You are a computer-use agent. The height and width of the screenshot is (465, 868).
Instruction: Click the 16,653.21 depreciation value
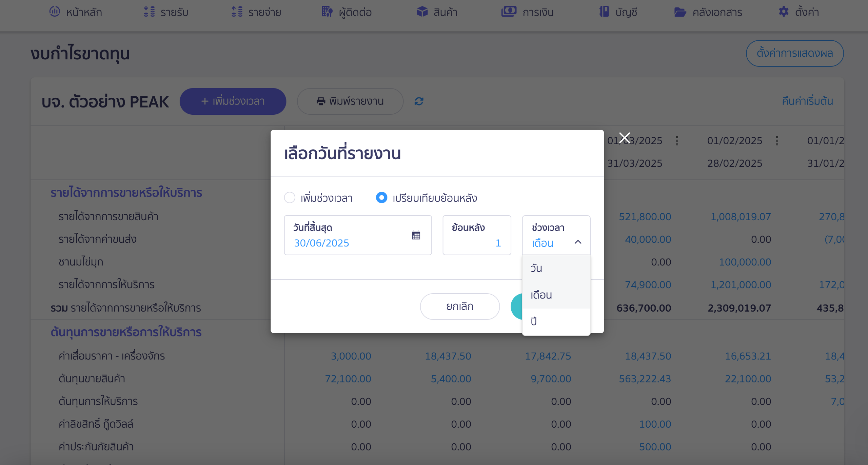coord(748,356)
